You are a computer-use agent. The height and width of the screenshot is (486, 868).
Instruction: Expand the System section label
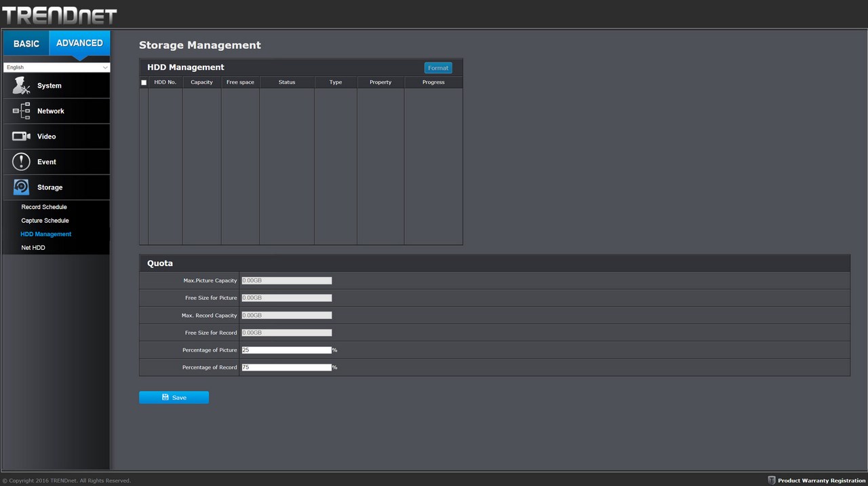50,86
